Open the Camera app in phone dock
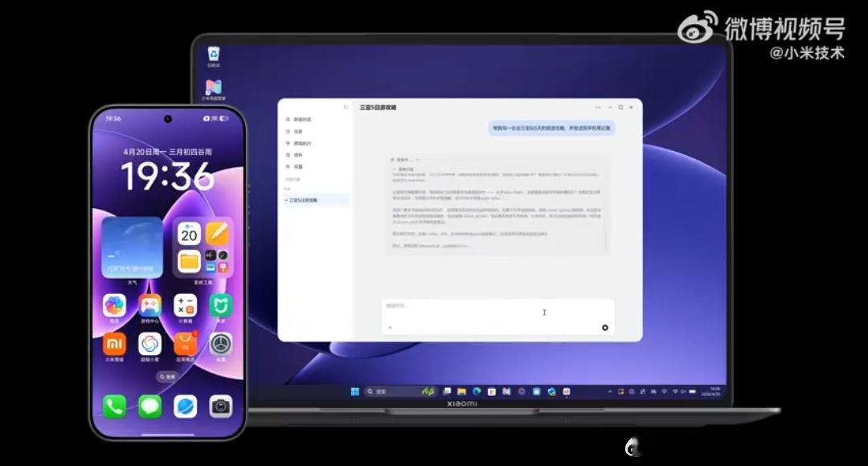 pyautogui.click(x=220, y=407)
